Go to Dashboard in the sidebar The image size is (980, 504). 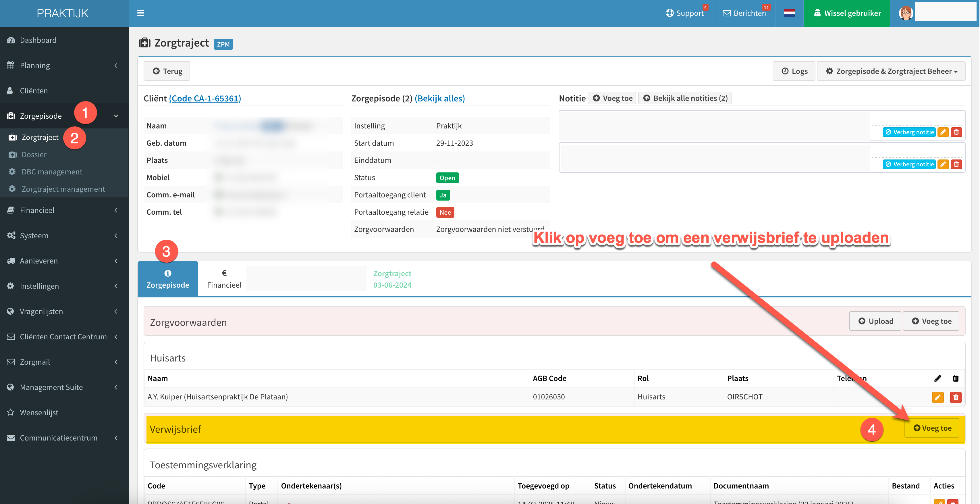38,40
